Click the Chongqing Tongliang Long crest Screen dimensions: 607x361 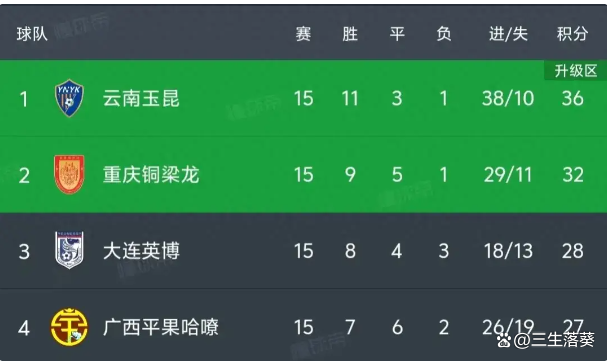pos(69,175)
